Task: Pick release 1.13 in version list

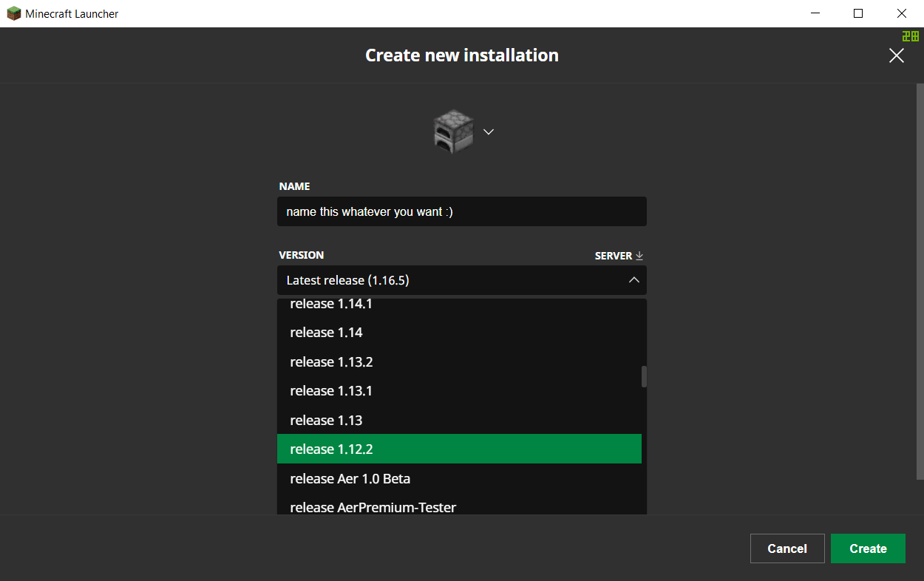Action: pos(459,420)
